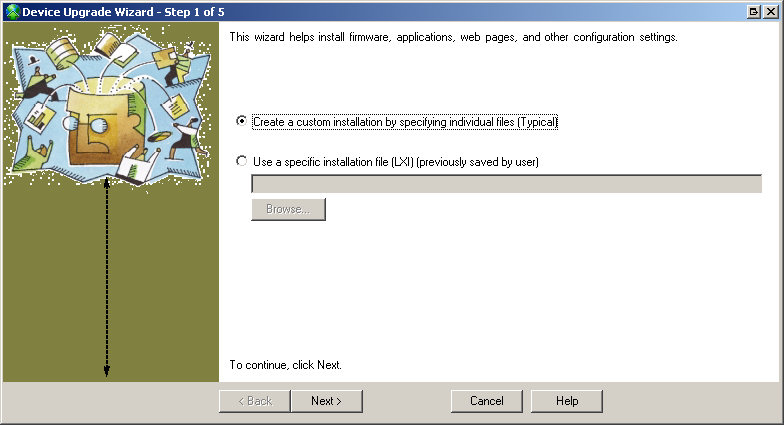Click the Device Upgrade Wizard title bar icon
The height and width of the screenshot is (425, 784).
click(x=11, y=10)
